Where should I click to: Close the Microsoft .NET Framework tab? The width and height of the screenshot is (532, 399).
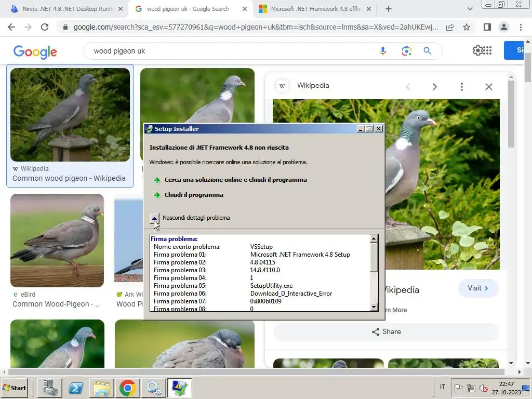click(x=369, y=9)
